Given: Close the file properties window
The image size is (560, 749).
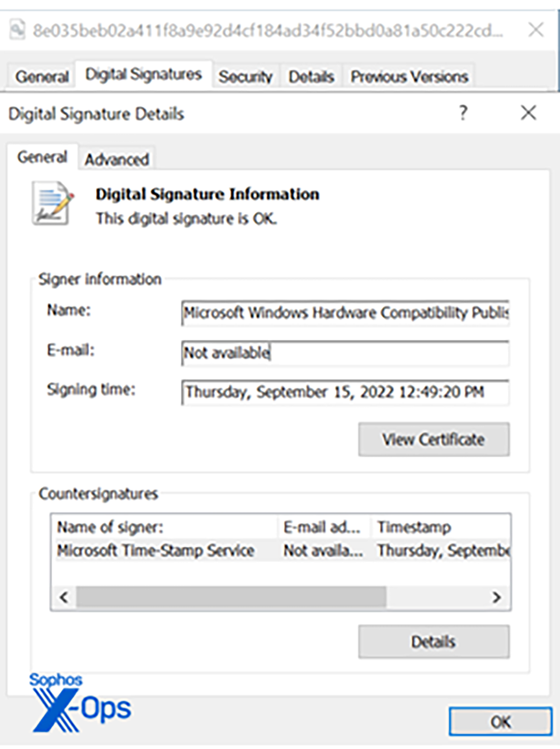Looking at the screenshot, I should click(x=536, y=30).
